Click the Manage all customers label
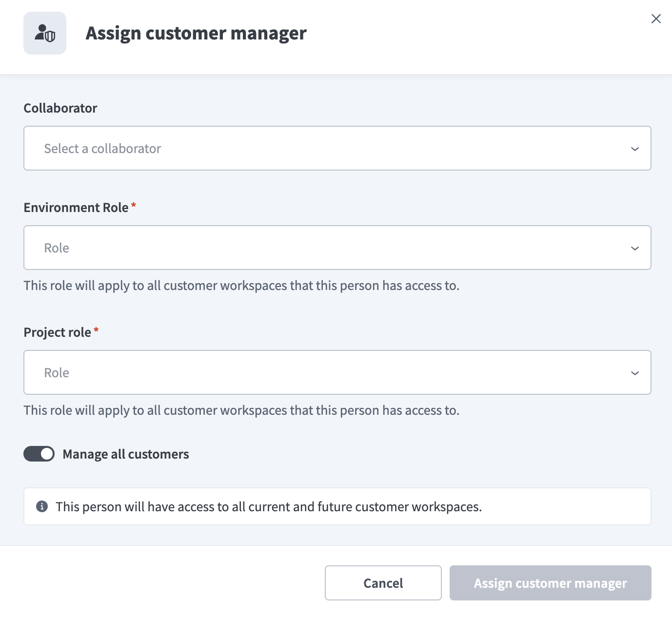The width and height of the screenshot is (672, 617). coord(126,454)
